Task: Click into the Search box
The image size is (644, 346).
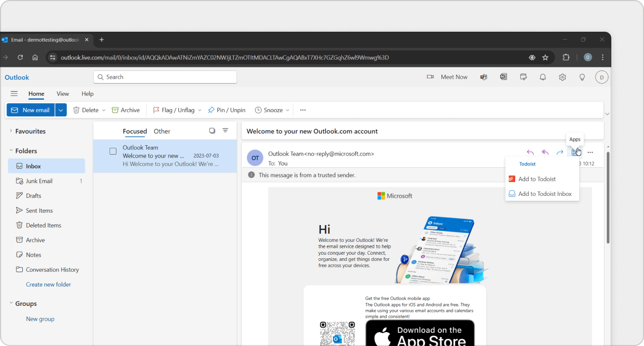Action: [x=165, y=77]
